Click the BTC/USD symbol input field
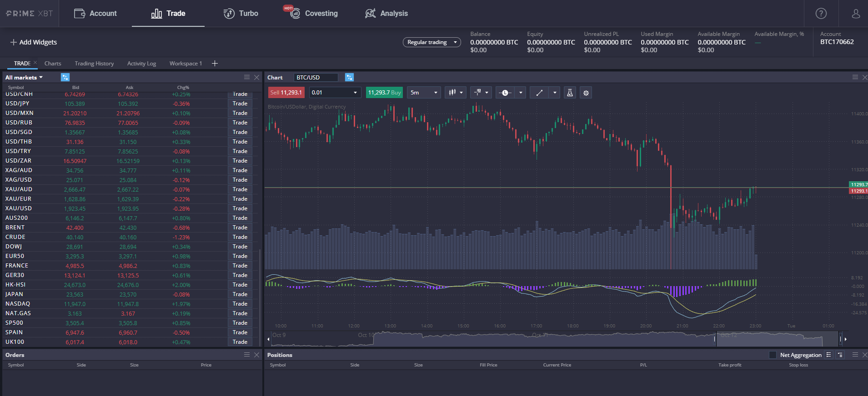 (316, 78)
